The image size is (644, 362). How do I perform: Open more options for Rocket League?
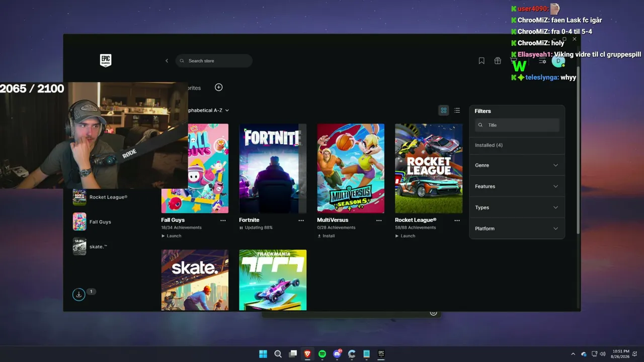pyautogui.click(x=457, y=220)
